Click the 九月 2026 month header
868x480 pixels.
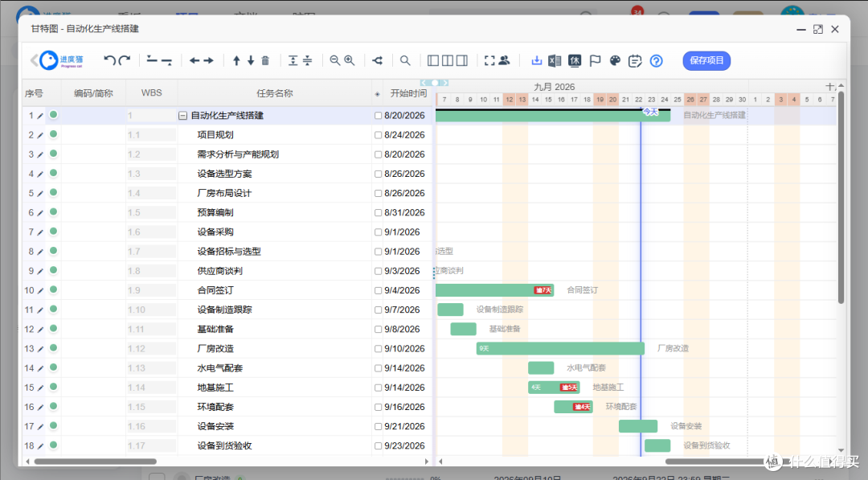(554, 87)
